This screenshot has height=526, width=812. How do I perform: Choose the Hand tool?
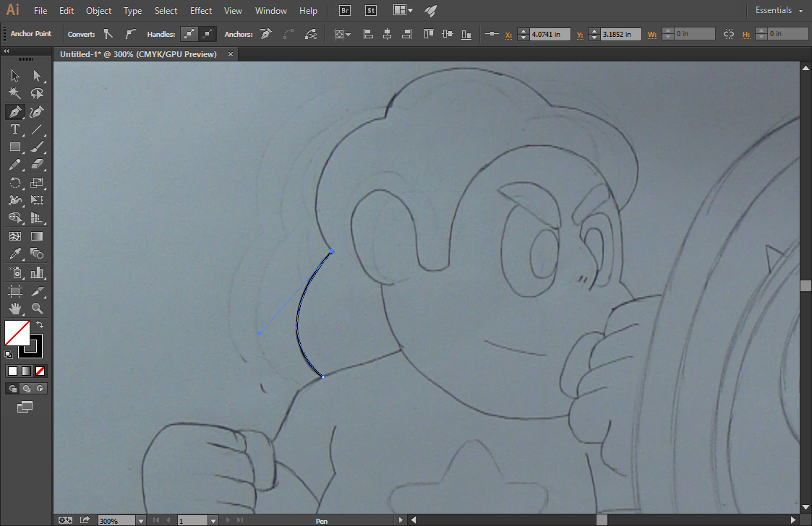[15, 309]
